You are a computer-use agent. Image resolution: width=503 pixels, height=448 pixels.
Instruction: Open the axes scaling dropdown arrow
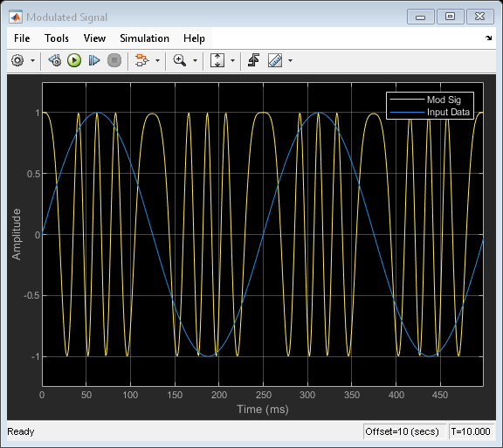point(233,60)
